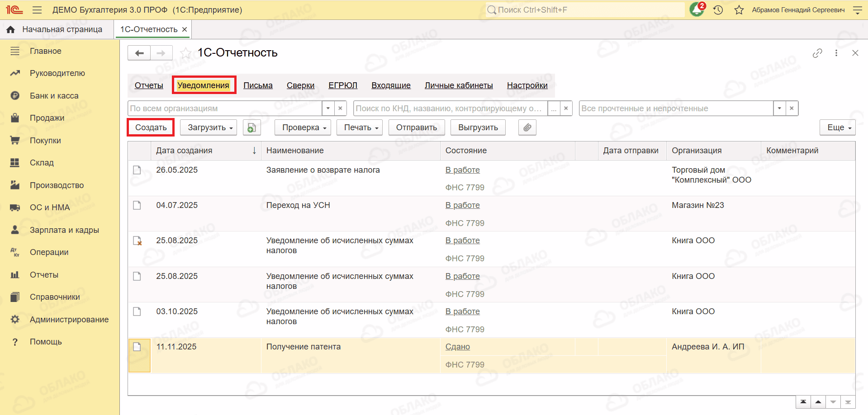Click the Создать button
The width and height of the screenshot is (868, 415).
[151, 127]
